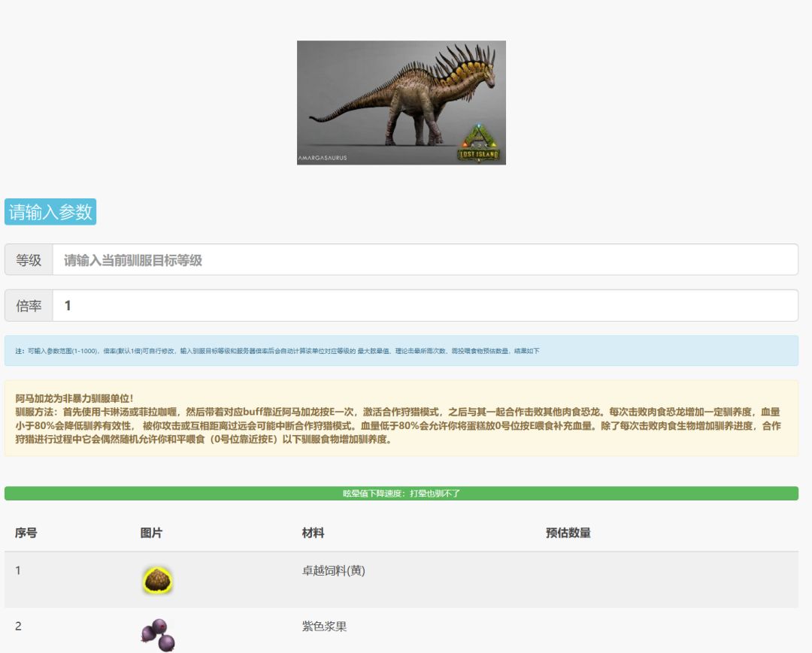Screen dimensions: 812x653
Task: Click the blue 注 parameter range note
Action: point(401,351)
